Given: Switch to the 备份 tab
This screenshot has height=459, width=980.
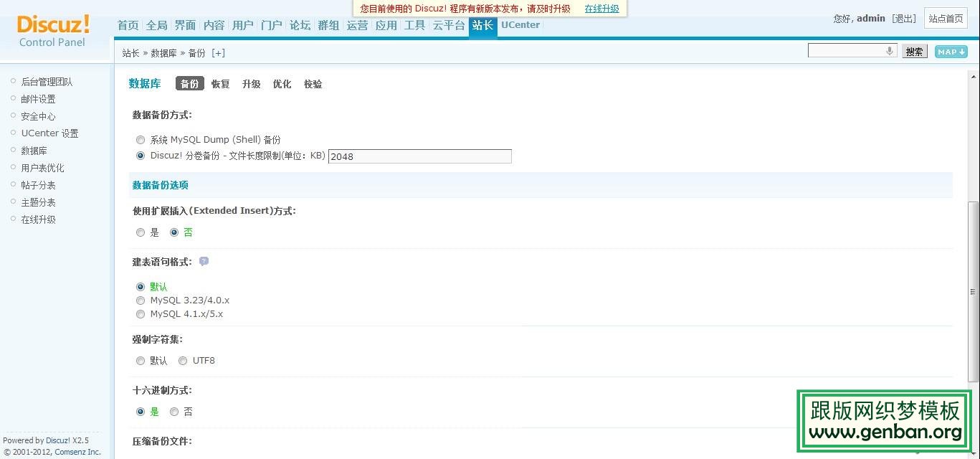Looking at the screenshot, I should pos(190,84).
